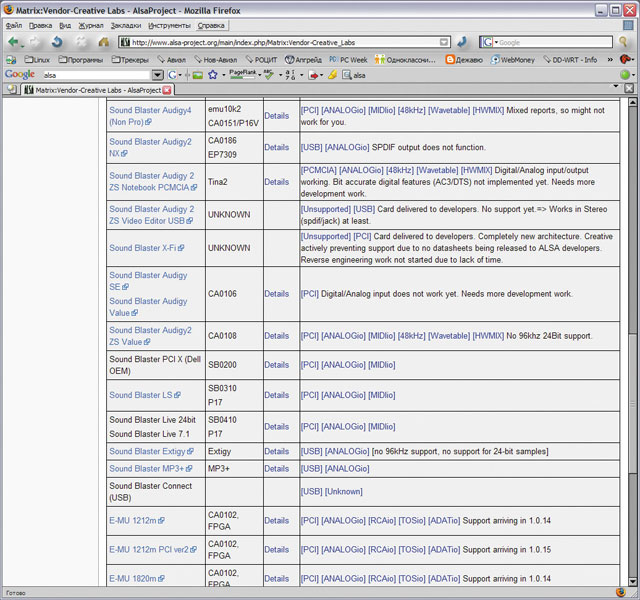Click the [PCMCIA] tag link
Viewport: 640px width, 600px height.
318,170
